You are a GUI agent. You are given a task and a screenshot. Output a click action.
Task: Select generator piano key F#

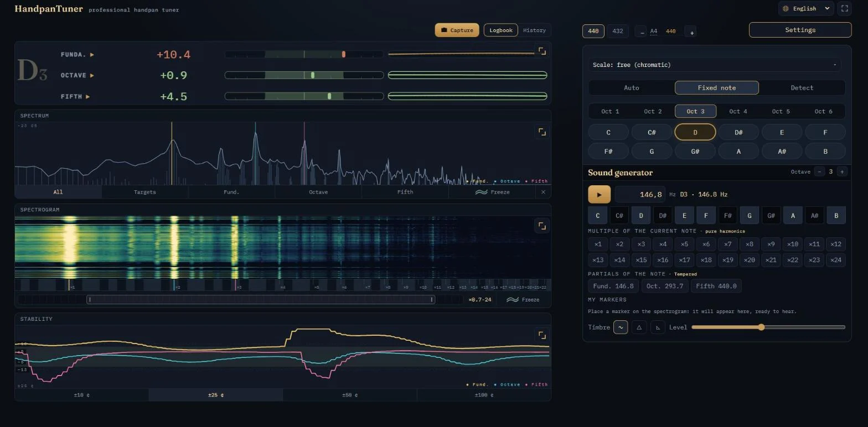(x=727, y=215)
